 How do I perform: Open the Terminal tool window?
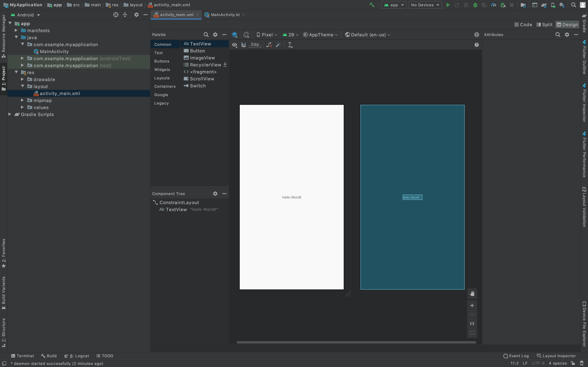pos(23,356)
